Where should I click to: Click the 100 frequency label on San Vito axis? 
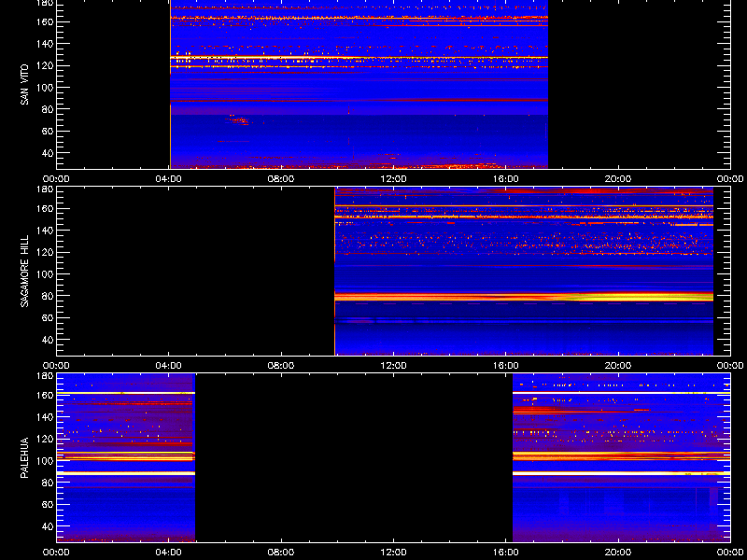pos(46,88)
